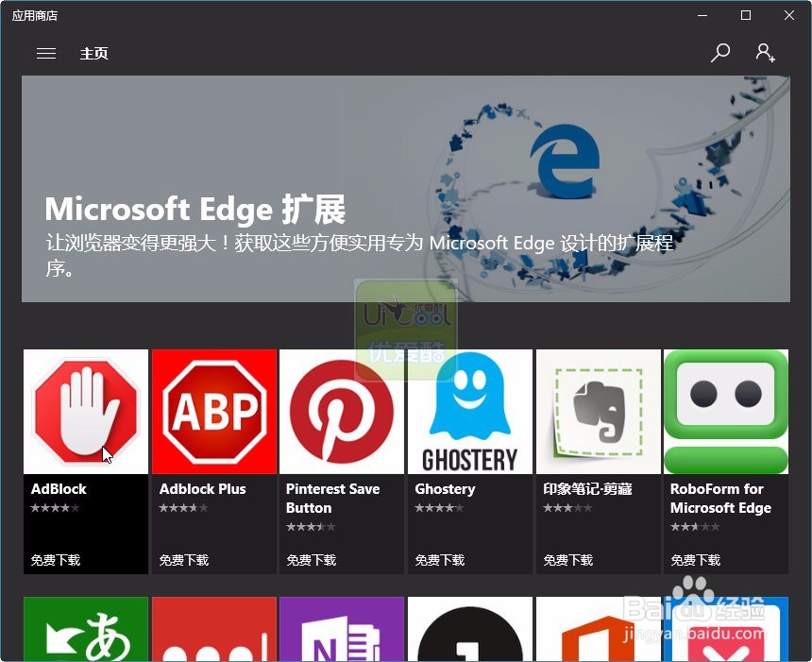Click the 印象笔记·剪藏 title
Screen dimensions: 812x662
(x=588, y=489)
